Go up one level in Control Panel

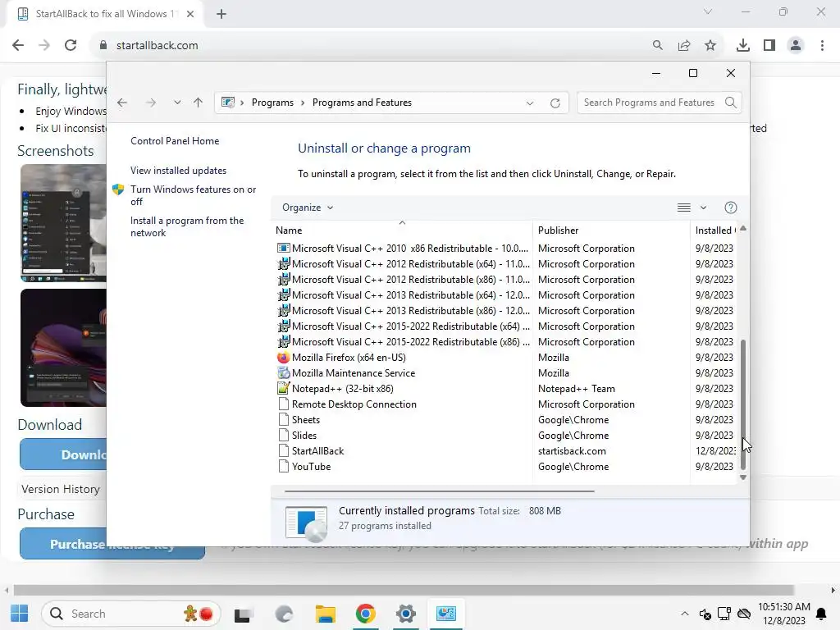pos(199,103)
